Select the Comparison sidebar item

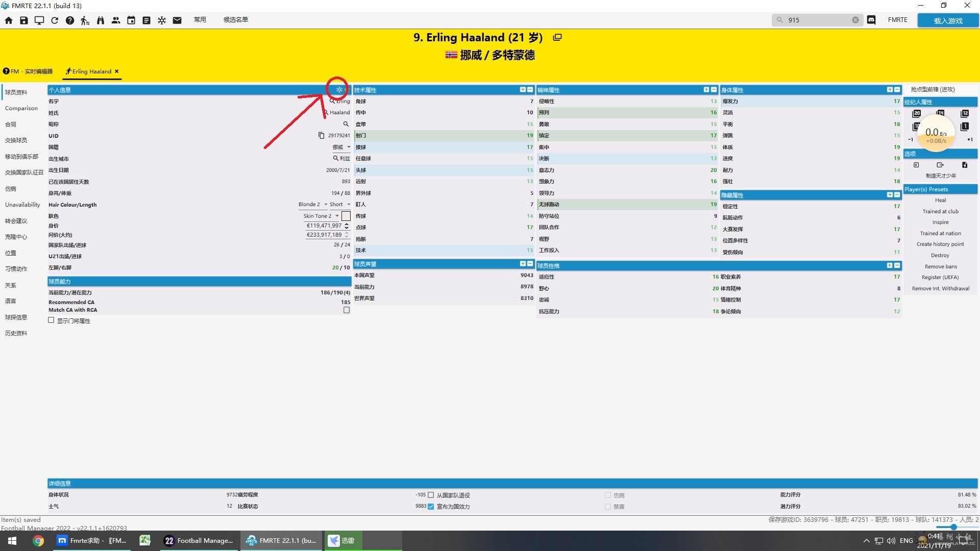(x=21, y=108)
